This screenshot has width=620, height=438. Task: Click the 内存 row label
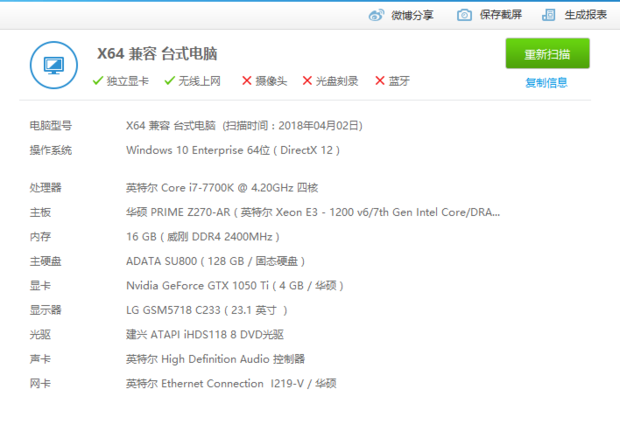(40, 237)
